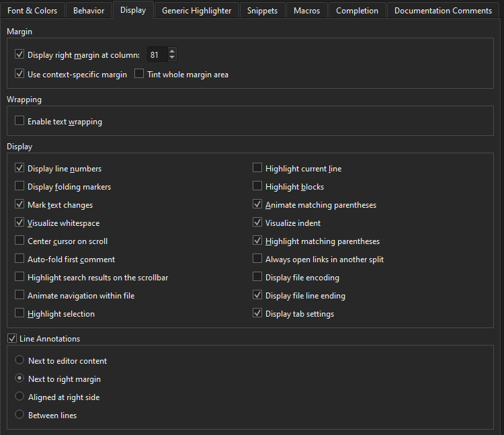Enable Display folding markers
This screenshot has height=435, width=504.
tap(19, 187)
